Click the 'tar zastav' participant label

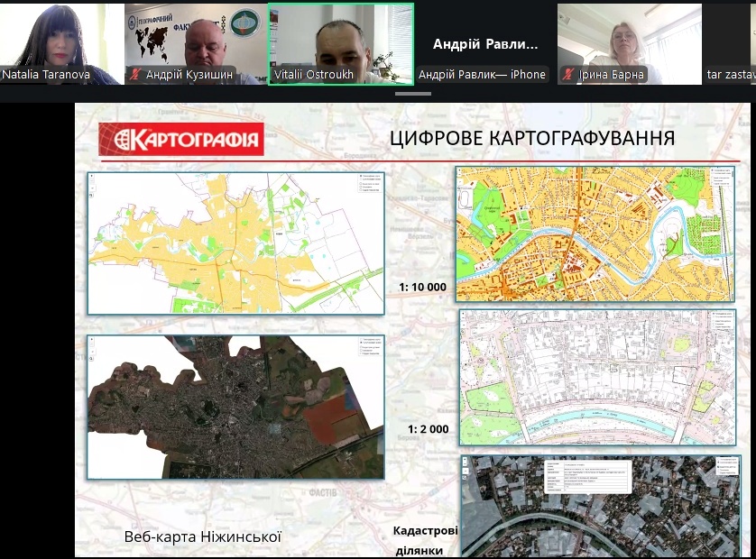click(731, 75)
